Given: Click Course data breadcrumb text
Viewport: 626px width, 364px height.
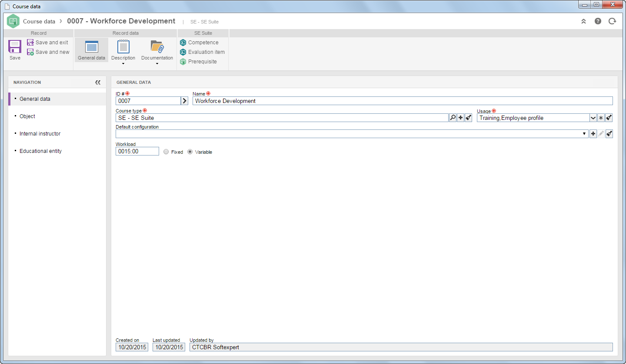Looking at the screenshot, I should (x=39, y=21).
